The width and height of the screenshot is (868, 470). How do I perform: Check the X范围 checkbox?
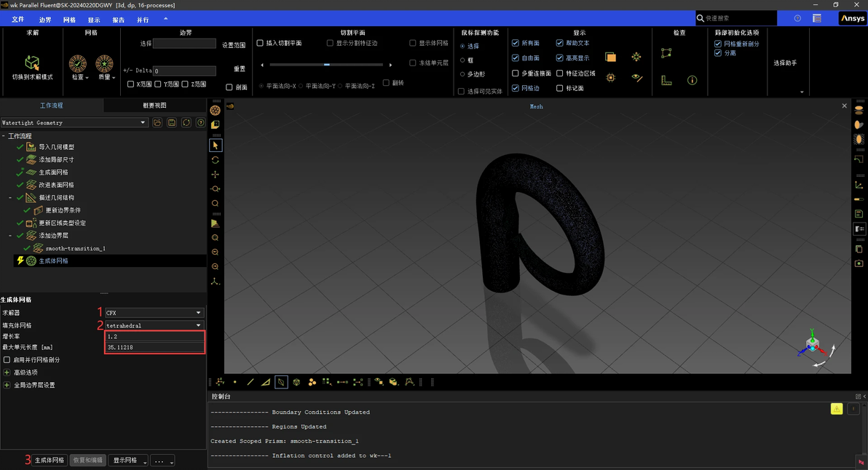click(x=130, y=84)
